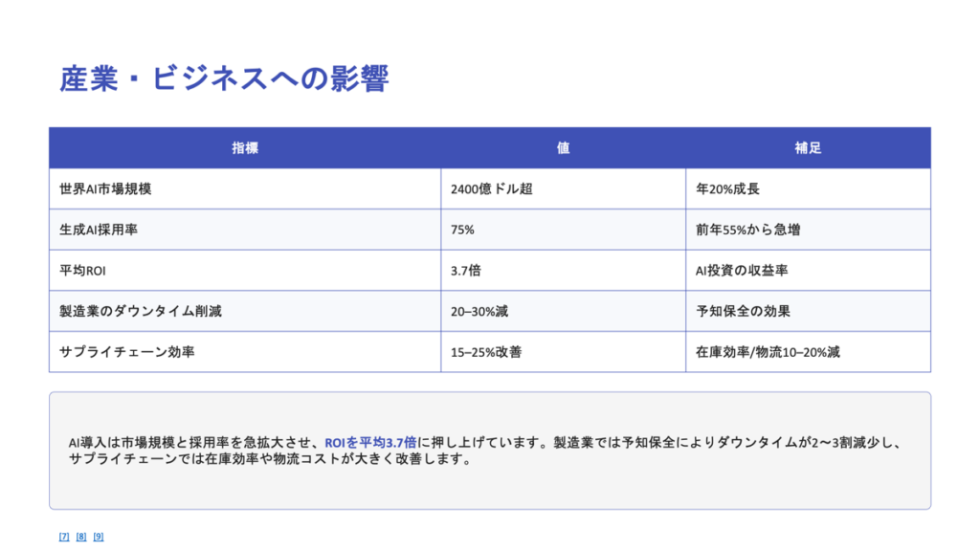Click the 指標 column header

pos(245,148)
